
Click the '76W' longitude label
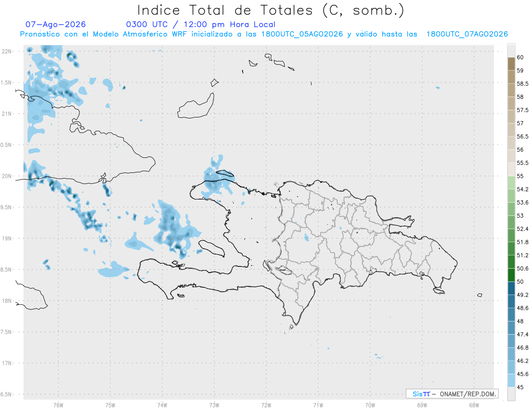pyautogui.click(x=58, y=405)
